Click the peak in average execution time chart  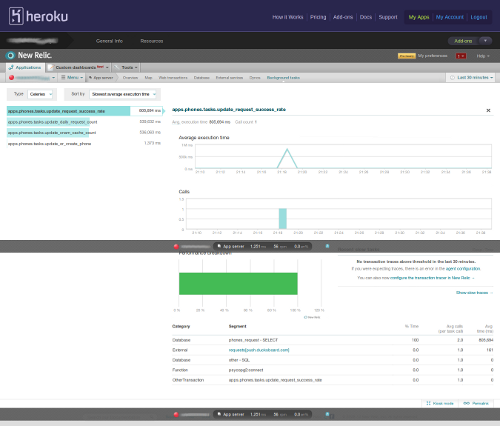pos(287,150)
